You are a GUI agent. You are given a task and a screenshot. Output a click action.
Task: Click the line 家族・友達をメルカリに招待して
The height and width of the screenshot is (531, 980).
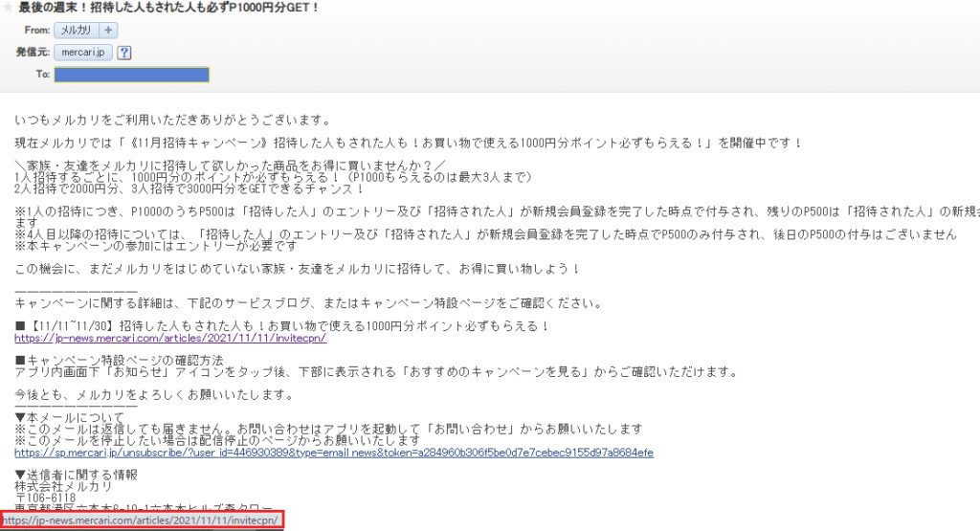coord(230,166)
